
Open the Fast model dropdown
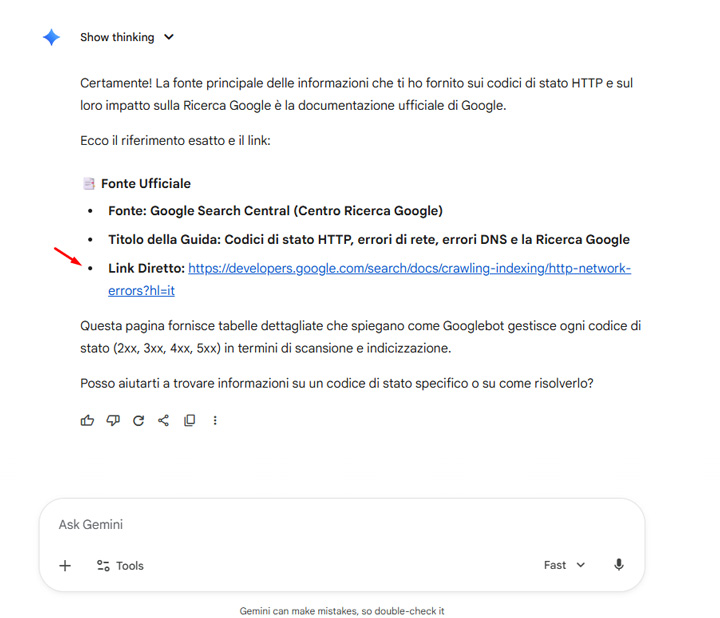564,566
